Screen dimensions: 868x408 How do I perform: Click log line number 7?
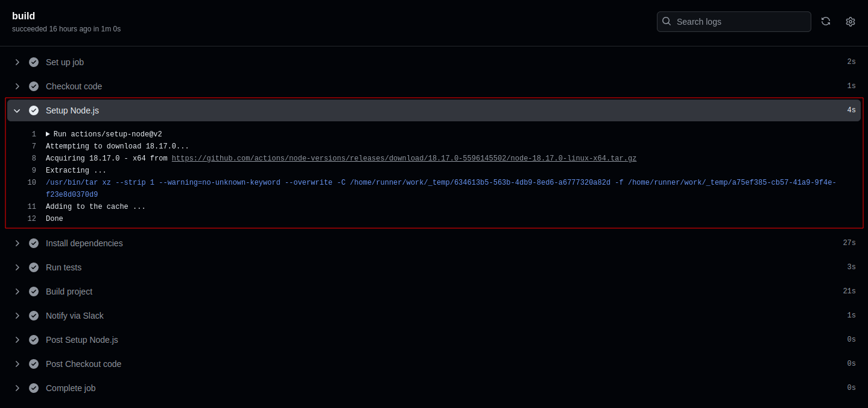(x=34, y=146)
